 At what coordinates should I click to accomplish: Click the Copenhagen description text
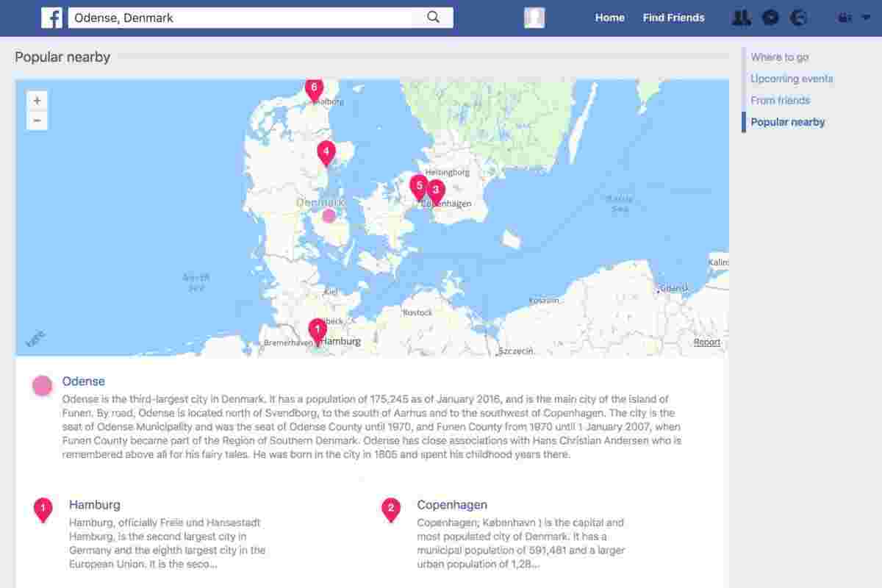[x=520, y=544]
